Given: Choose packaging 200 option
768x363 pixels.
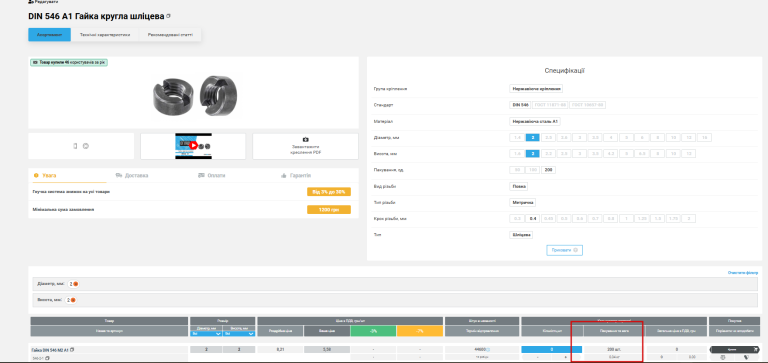Looking at the screenshot, I should [x=549, y=170].
